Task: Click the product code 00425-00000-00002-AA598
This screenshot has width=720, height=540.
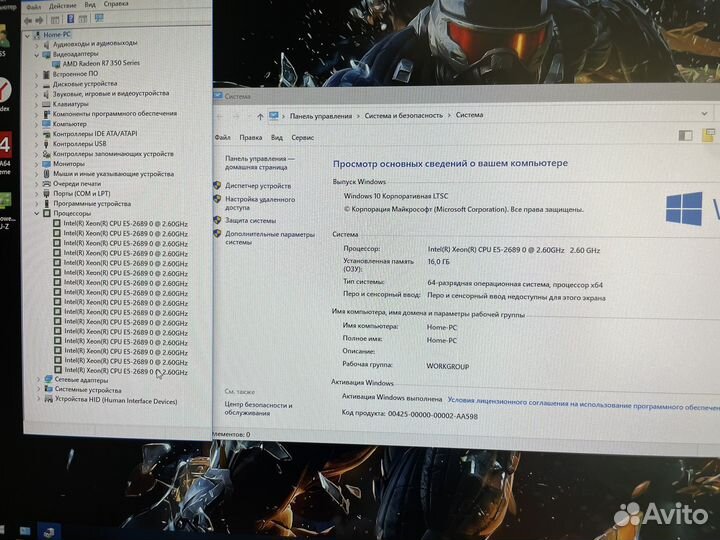Action: click(x=433, y=415)
